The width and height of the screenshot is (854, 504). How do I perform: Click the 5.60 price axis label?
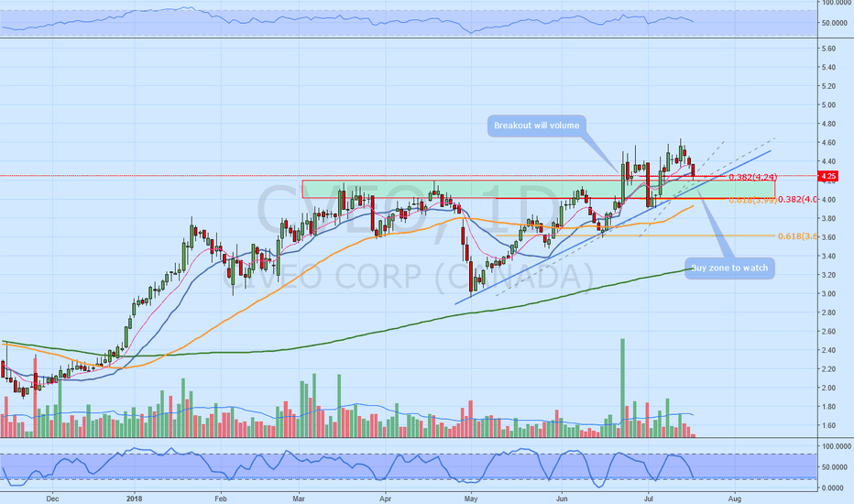[x=827, y=49]
